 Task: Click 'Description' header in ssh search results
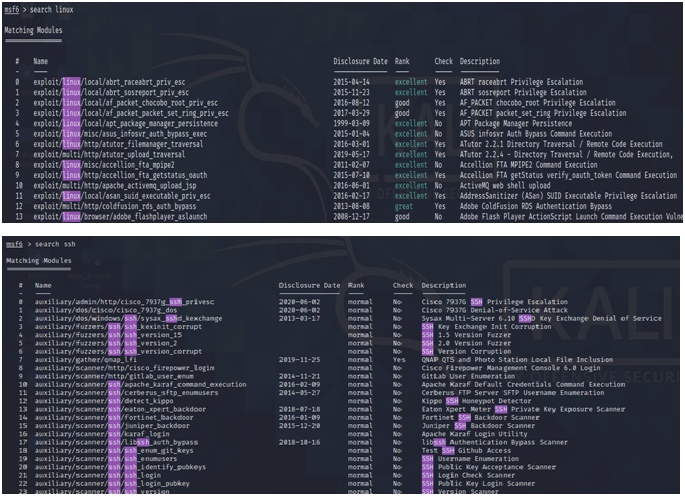pyautogui.click(x=443, y=286)
